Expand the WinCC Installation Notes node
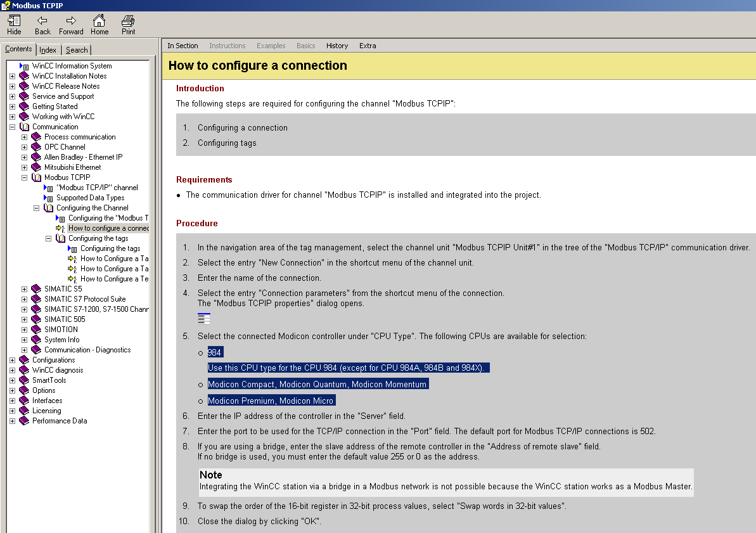The height and width of the screenshot is (533, 756). click(12, 76)
